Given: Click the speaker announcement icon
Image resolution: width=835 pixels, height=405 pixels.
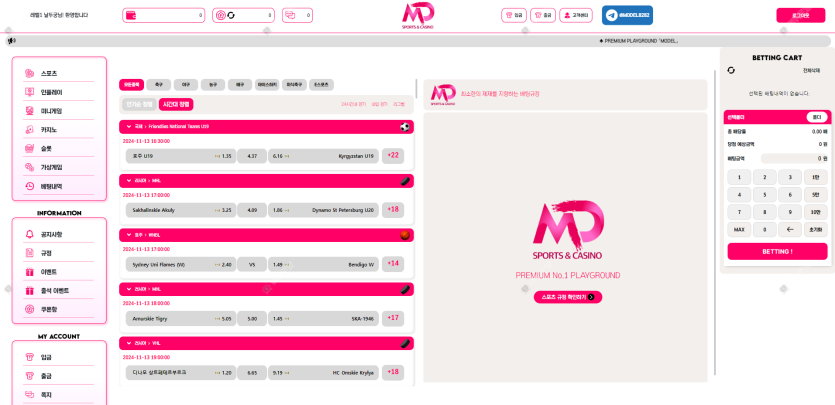Looking at the screenshot, I should 11,41.
